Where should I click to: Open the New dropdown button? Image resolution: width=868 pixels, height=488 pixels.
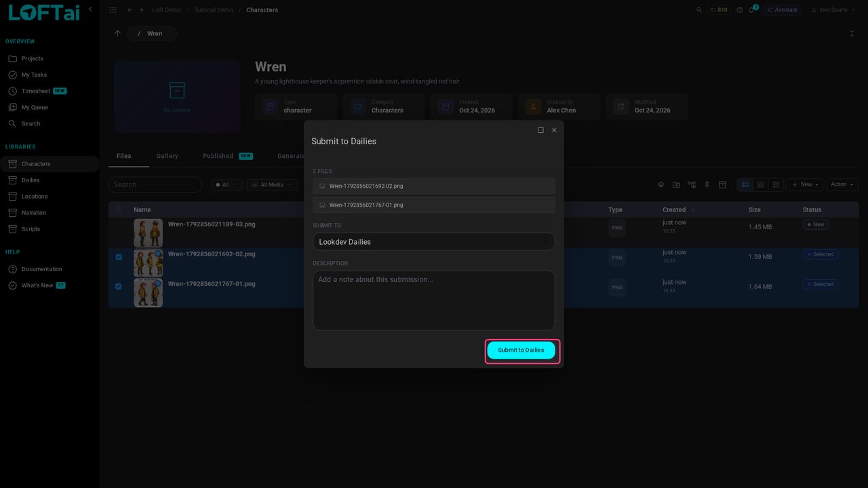tap(805, 184)
